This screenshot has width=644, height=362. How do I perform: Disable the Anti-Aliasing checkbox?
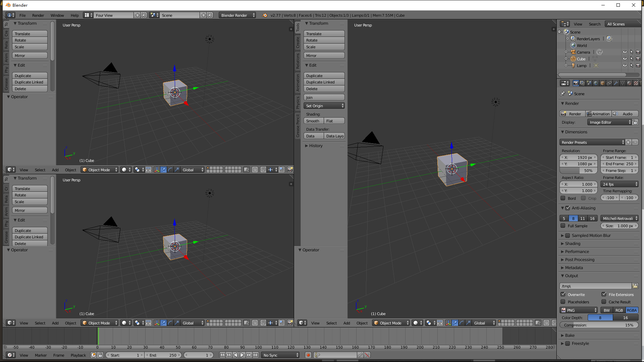pos(568,208)
